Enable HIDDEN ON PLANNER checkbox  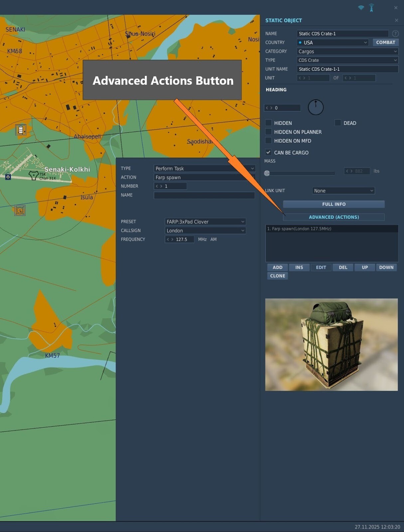(268, 132)
